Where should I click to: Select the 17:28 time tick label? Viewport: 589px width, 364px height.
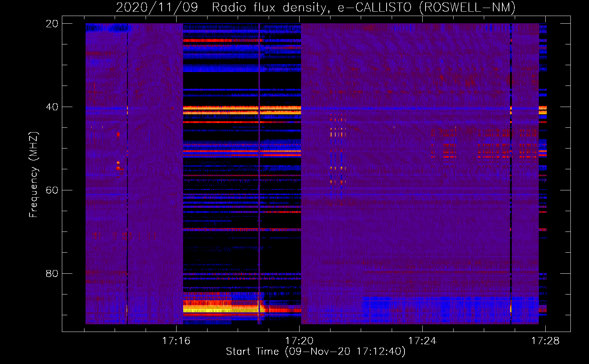coord(545,341)
